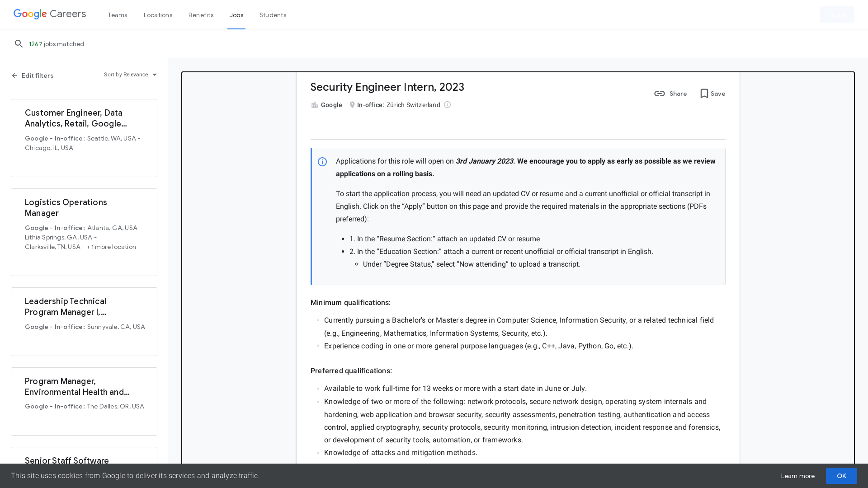Image resolution: width=868 pixels, height=488 pixels.
Task: Click the location pin icon near Zürich
Action: coord(352,105)
